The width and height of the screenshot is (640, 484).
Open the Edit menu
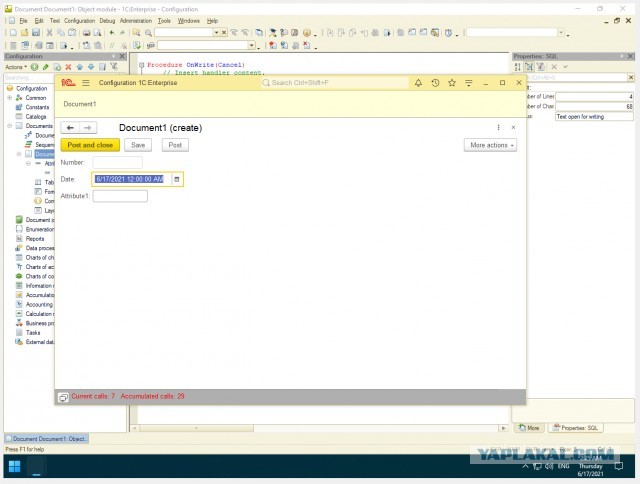(39, 21)
